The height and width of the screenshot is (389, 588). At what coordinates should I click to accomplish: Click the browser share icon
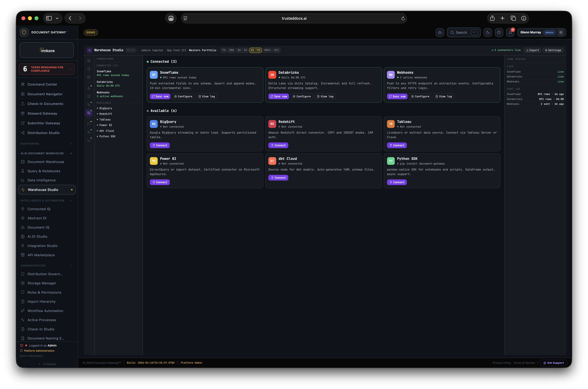click(492, 18)
